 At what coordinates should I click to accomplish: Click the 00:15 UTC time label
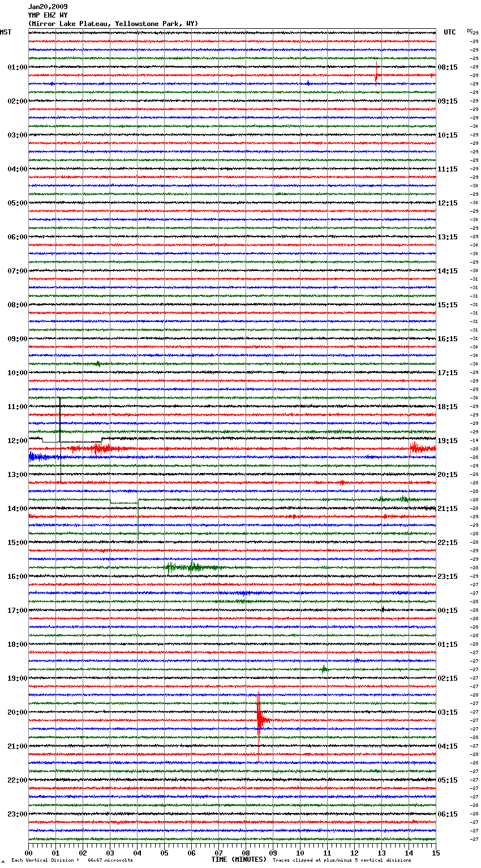(448, 611)
